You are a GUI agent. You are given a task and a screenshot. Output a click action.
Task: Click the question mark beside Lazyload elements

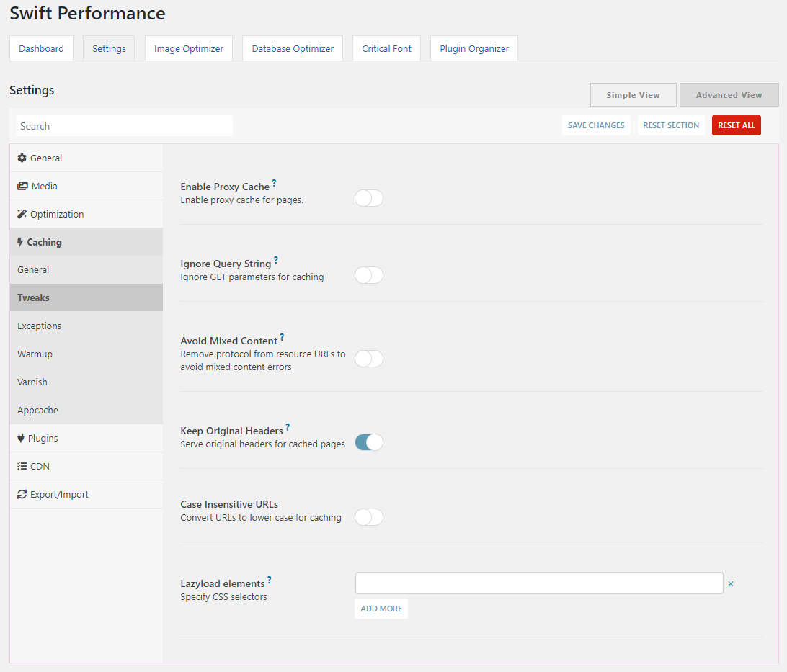point(270,581)
